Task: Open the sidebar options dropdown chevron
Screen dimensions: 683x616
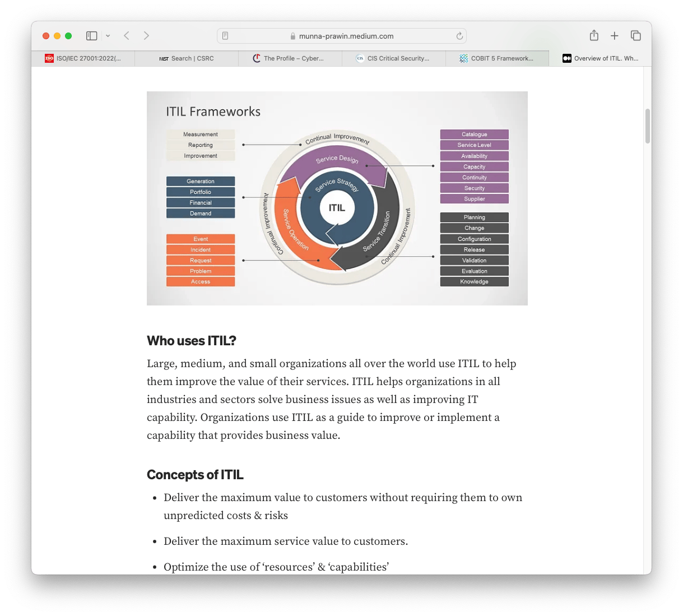Action: tap(108, 36)
